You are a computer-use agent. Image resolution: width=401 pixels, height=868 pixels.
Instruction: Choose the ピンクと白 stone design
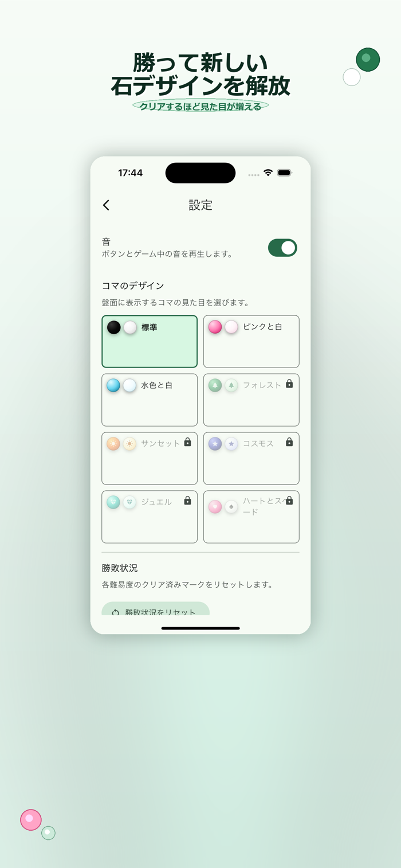click(x=251, y=342)
